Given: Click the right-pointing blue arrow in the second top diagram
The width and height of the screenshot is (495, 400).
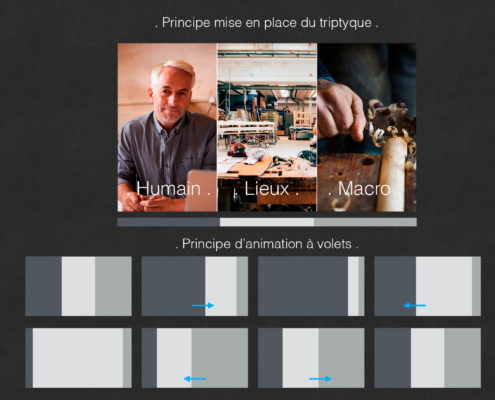Looking at the screenshot, I should pos(203,305).
